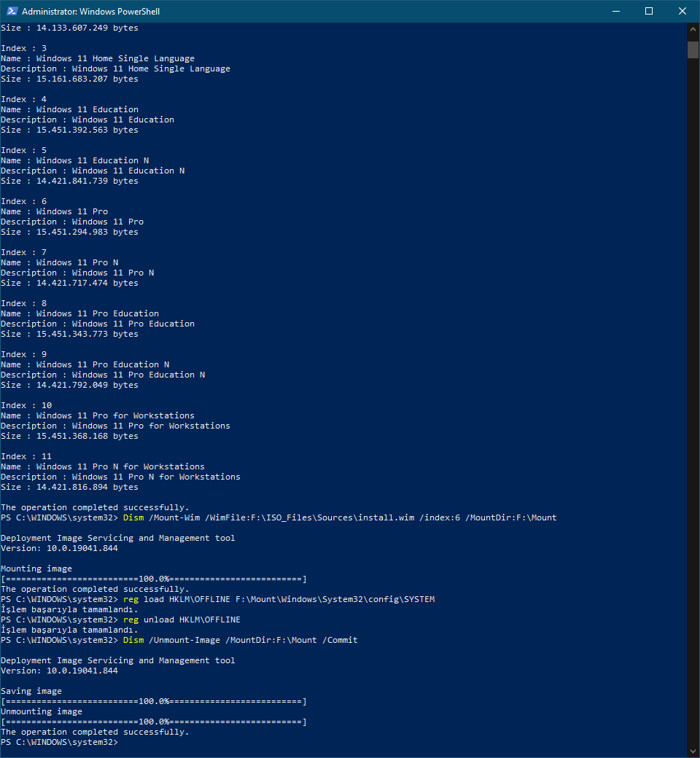Click the 'Size : 14.133.607.249 bytes' line
This screenshot has width=700, height=758.
(70, 28)
